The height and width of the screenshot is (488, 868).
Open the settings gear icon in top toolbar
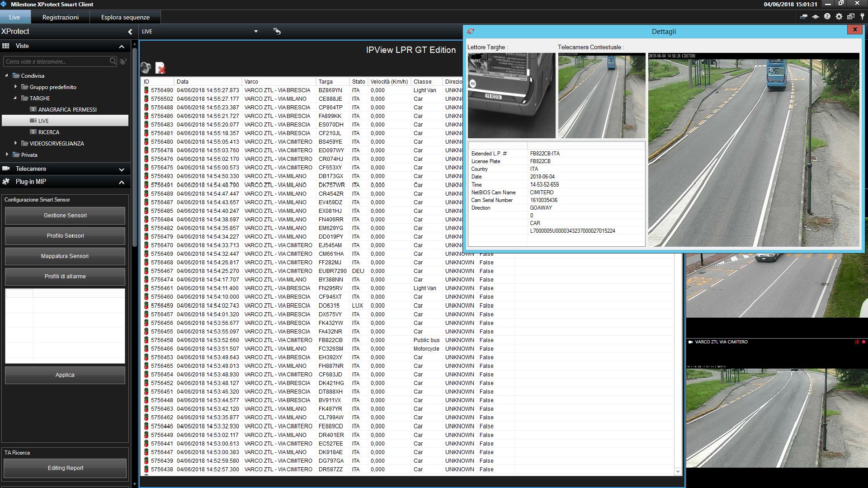[x=839, y=17]
